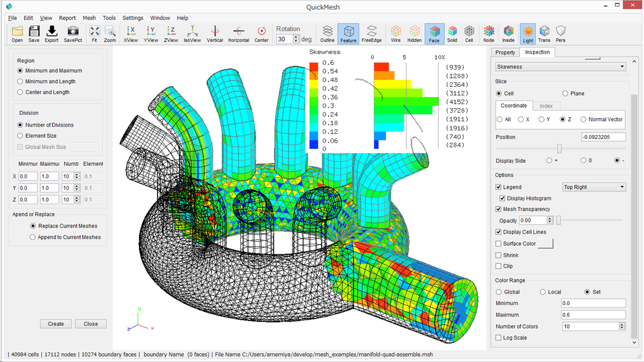Adjust X Number of divisions spinner
The image size is (644, 362).
click(77, 176)
